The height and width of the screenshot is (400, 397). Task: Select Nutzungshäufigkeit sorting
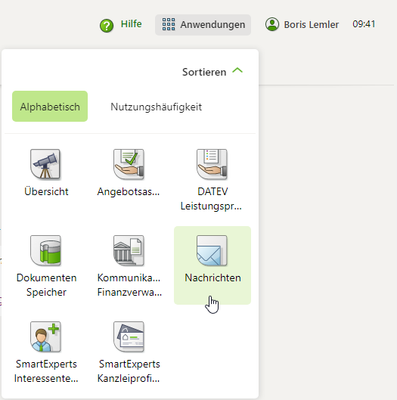tap(156, 107)
